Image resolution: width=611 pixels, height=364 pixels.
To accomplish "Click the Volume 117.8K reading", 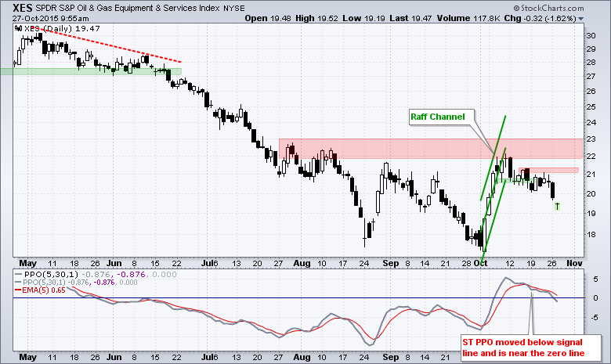I will (468, 18).
